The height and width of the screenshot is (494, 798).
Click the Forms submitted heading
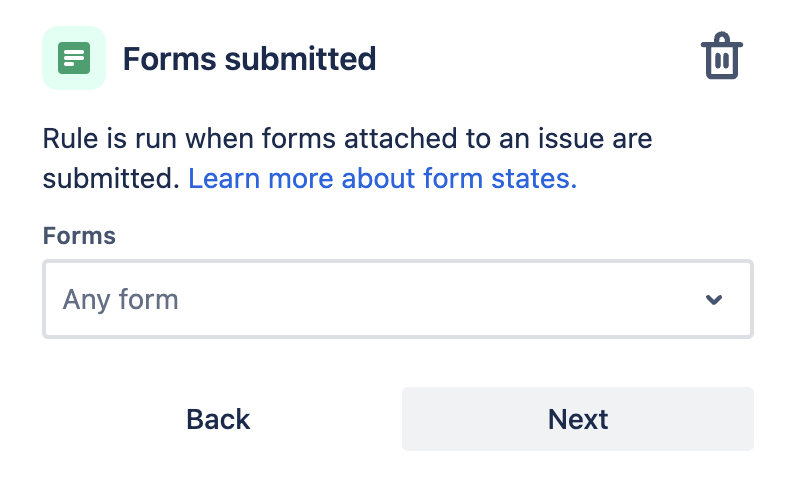click(x=249, y=59)
